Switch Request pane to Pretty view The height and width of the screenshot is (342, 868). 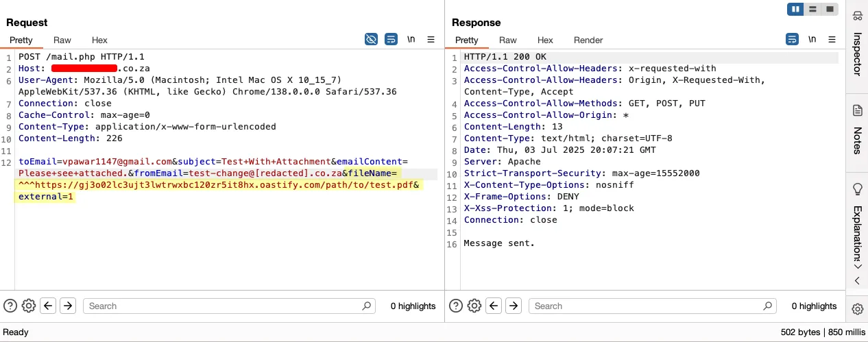(21, 40)
